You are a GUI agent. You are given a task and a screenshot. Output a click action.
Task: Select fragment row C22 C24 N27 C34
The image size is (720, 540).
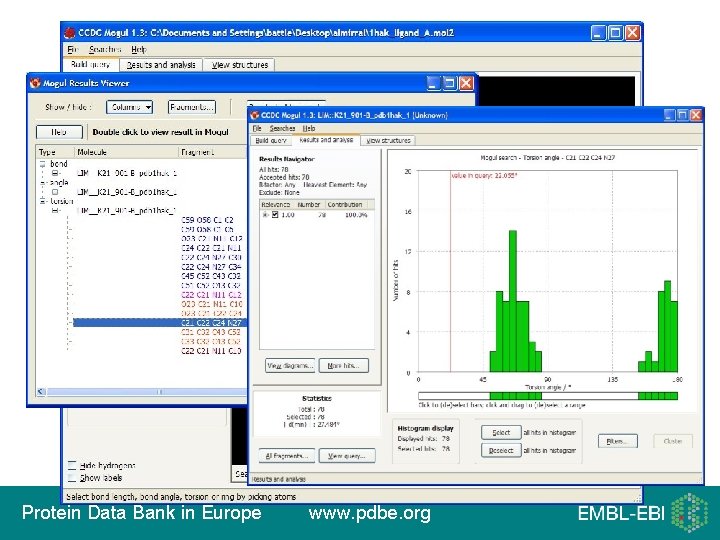211,267
